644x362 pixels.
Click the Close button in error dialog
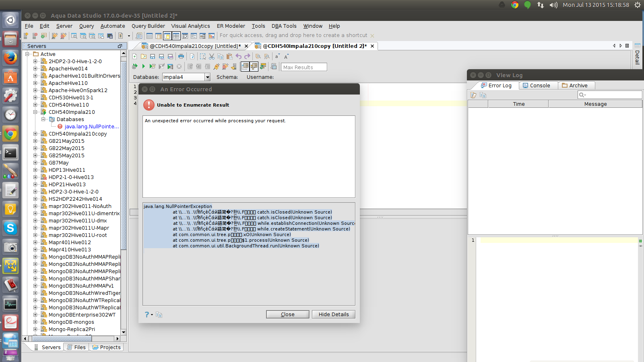point(287,315)
